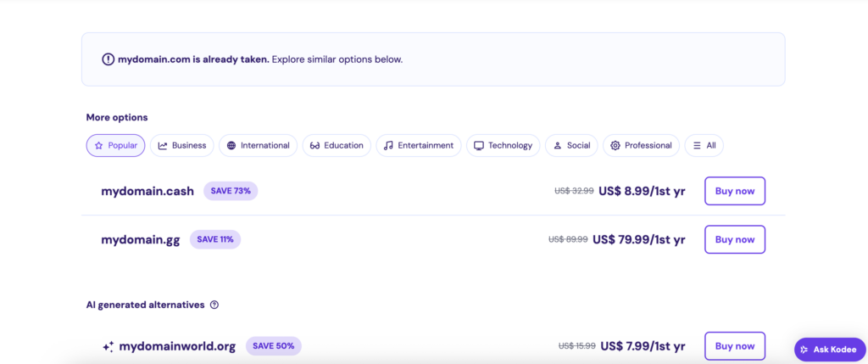This screenshot has width=868, height=364.
Task: Click the SAVE 50% badge on mydomainworld.org
Action: tap(273, 346)
